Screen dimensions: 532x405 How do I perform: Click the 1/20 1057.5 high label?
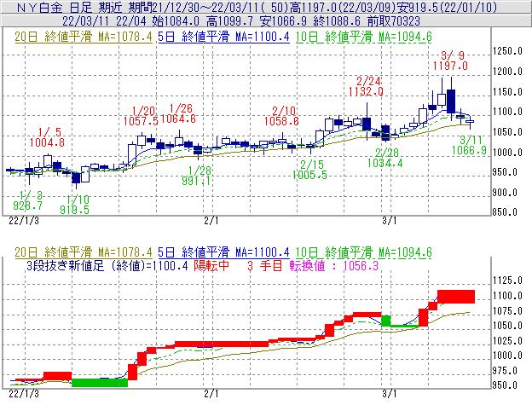[x=141, y=116]
